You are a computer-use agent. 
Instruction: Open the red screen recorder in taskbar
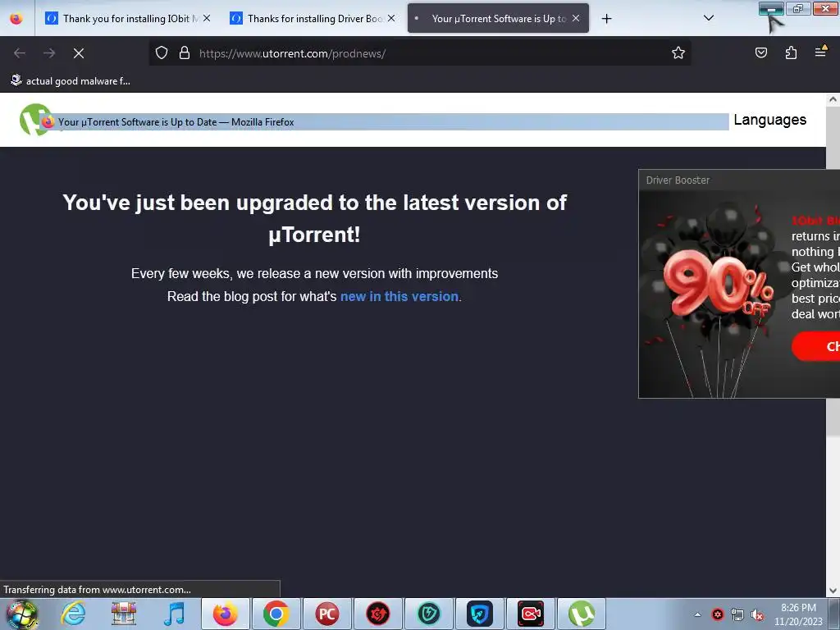531,614
